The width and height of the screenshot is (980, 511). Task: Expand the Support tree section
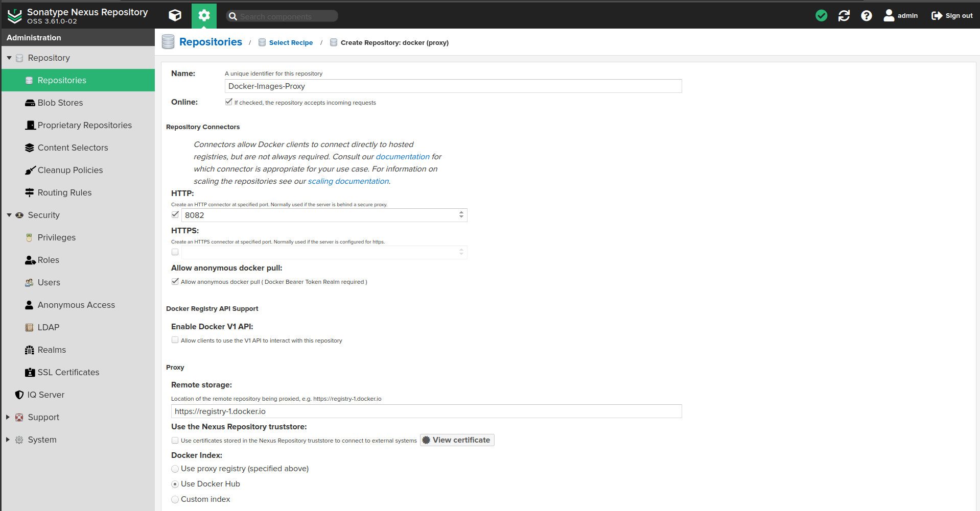point(8,417)
